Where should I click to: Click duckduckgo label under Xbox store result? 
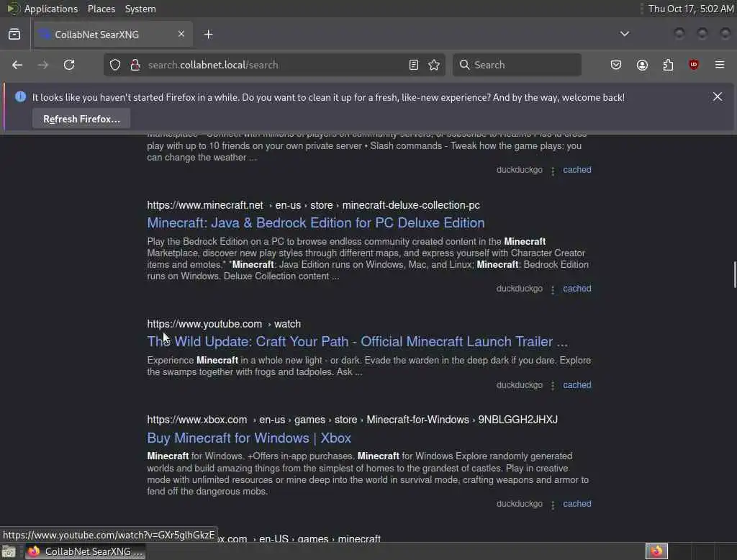click(x=520, y=504)
